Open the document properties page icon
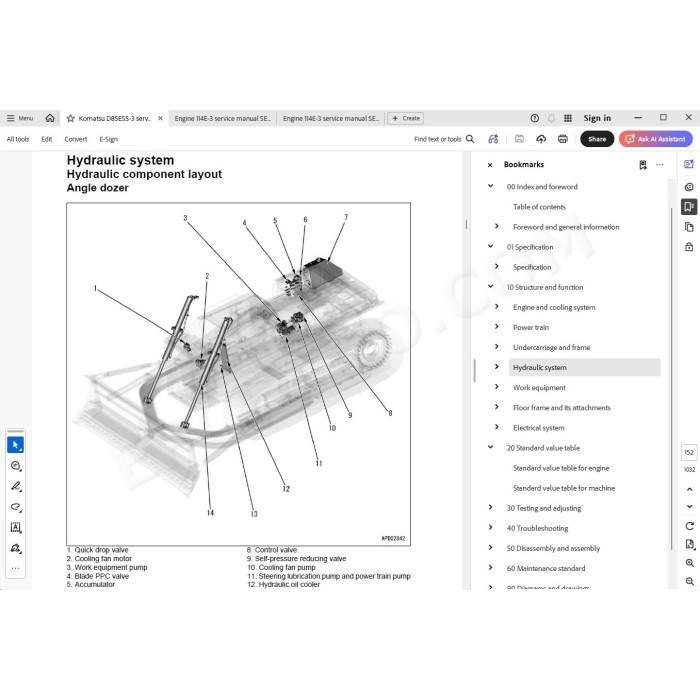The width and height of the screenshot is (700, 700). point(689,544)
